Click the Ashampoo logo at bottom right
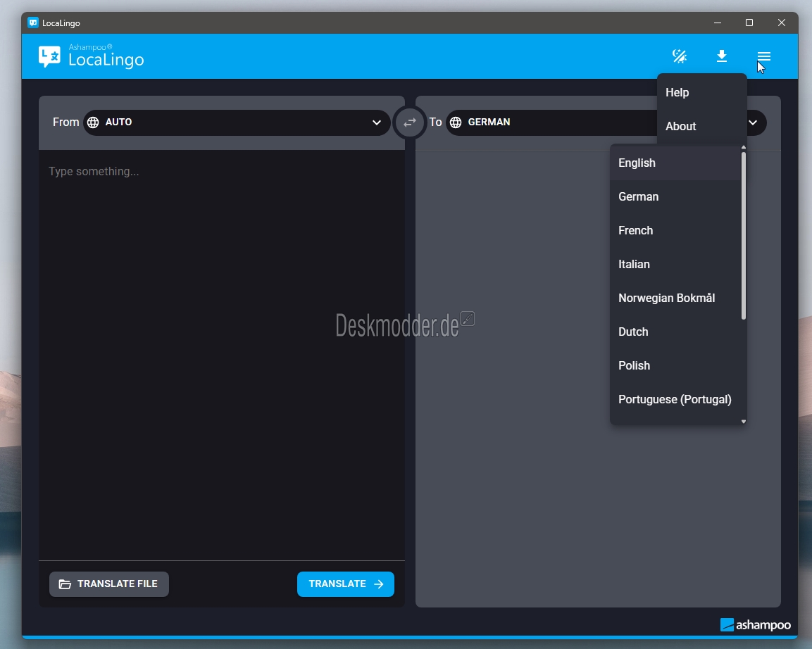 tap(756, 624)
